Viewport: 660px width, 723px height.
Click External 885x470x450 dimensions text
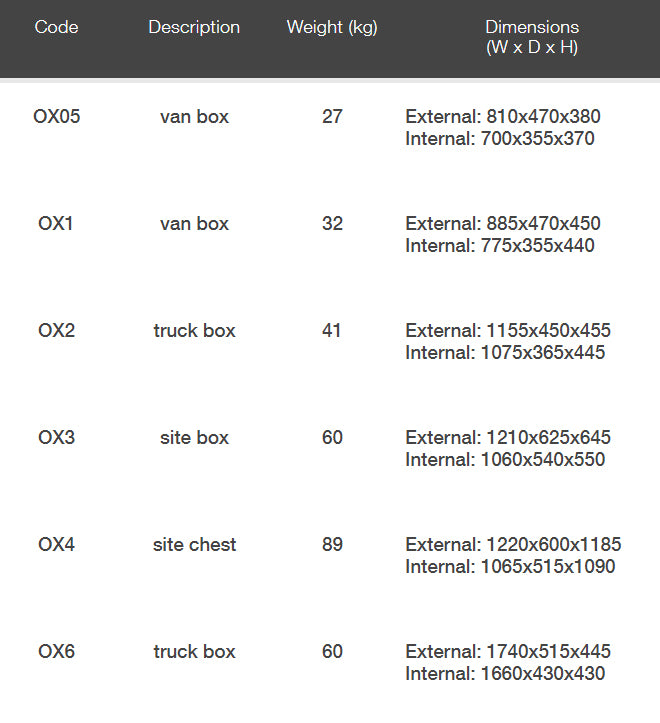pyautogui.click(x=503, y=224)
